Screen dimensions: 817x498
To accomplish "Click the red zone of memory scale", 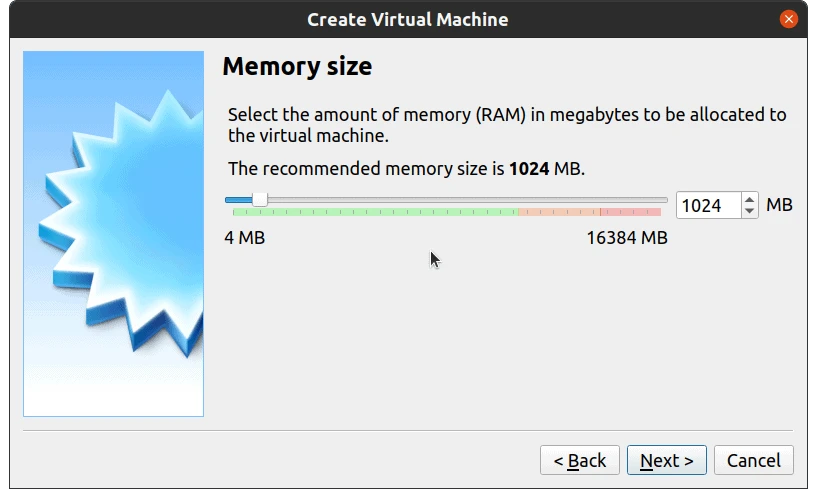I will (632, 212).
